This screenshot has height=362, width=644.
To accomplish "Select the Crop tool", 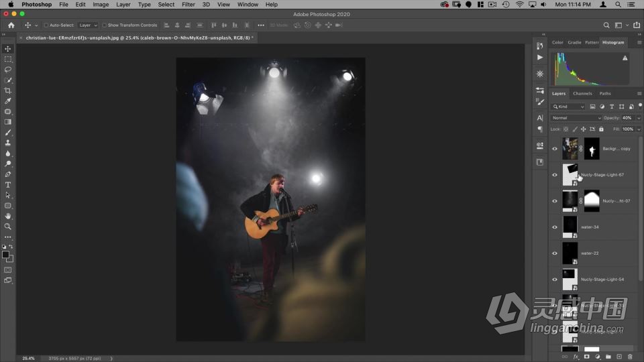I will click(8, 90).
